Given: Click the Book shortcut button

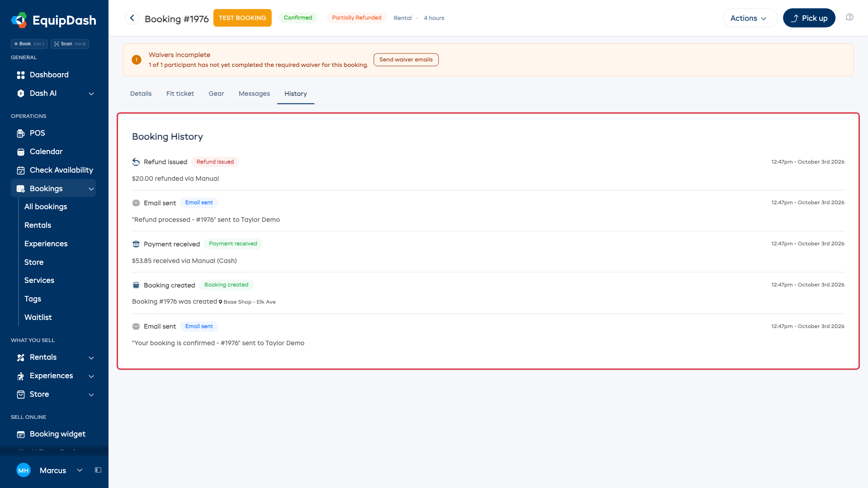Looking at the screenshot, I should [29, 44].
